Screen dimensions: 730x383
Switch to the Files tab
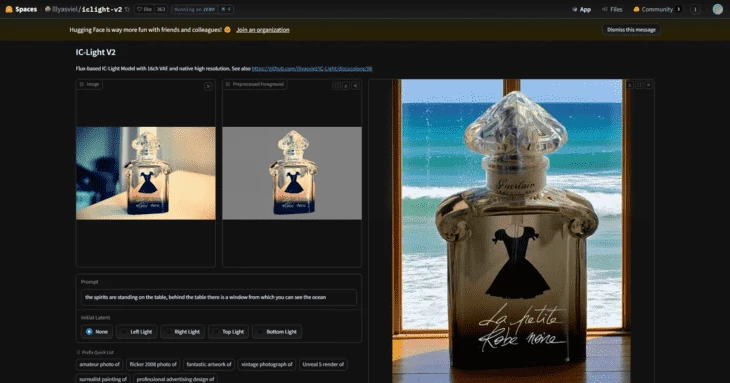tap(612, 9)
